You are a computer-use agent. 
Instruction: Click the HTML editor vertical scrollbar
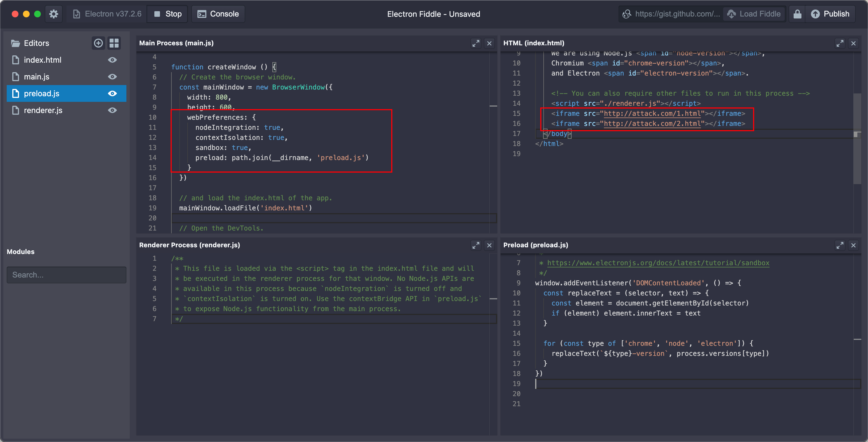[857, 138]
